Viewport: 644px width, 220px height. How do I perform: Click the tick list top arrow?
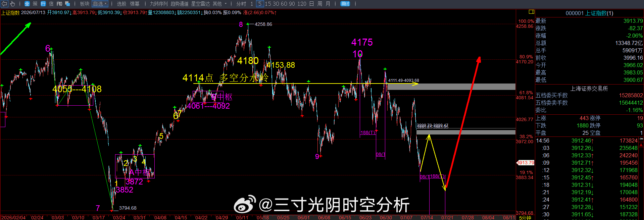coord(641,140)
